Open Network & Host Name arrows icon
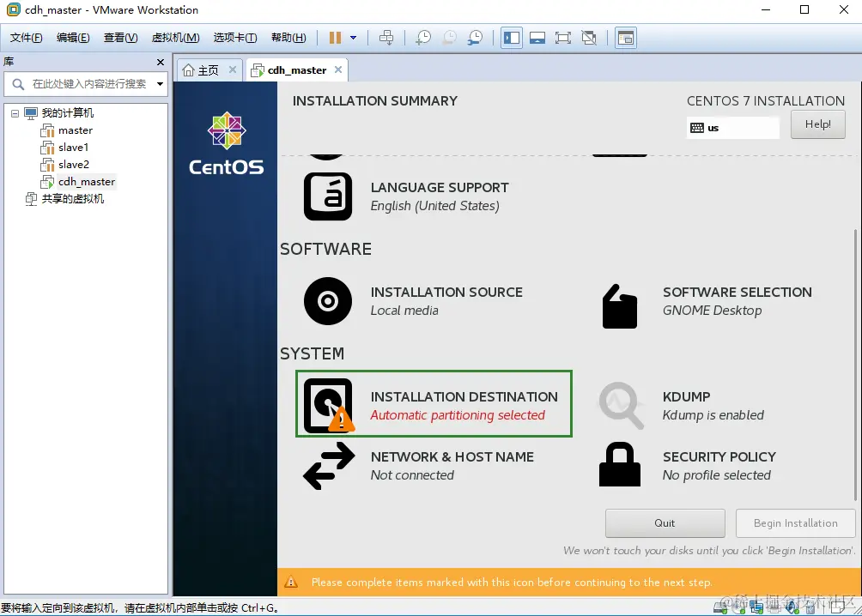The image size is (862, 616). tap(329, 466)
